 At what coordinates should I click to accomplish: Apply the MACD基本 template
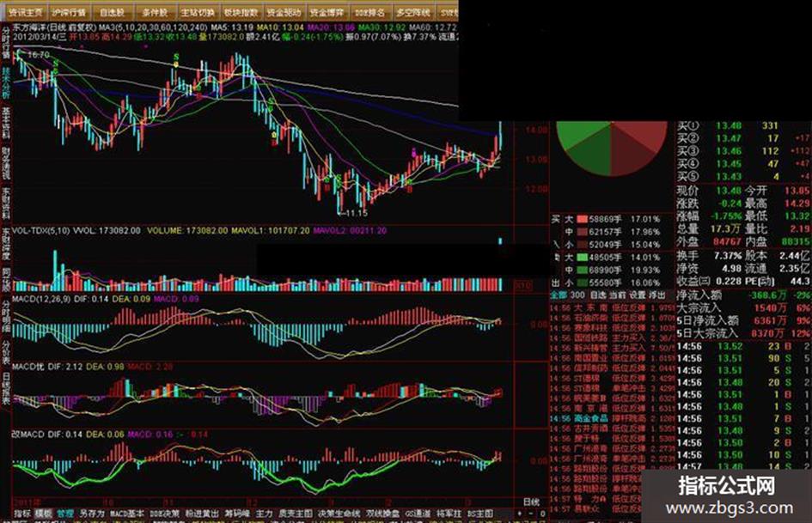tap(127, 514)
